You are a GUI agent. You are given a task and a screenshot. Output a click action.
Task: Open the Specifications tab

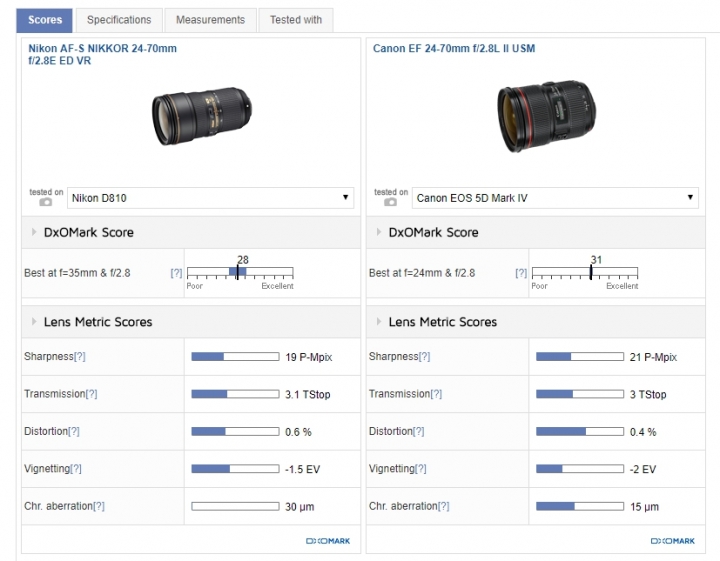click(119, 20)
